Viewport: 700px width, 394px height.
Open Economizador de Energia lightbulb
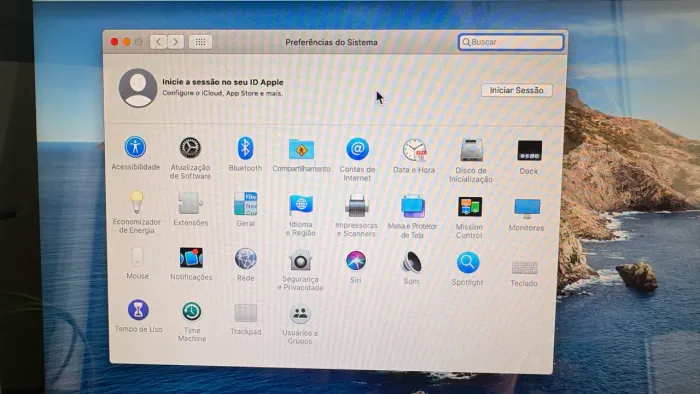137,202
